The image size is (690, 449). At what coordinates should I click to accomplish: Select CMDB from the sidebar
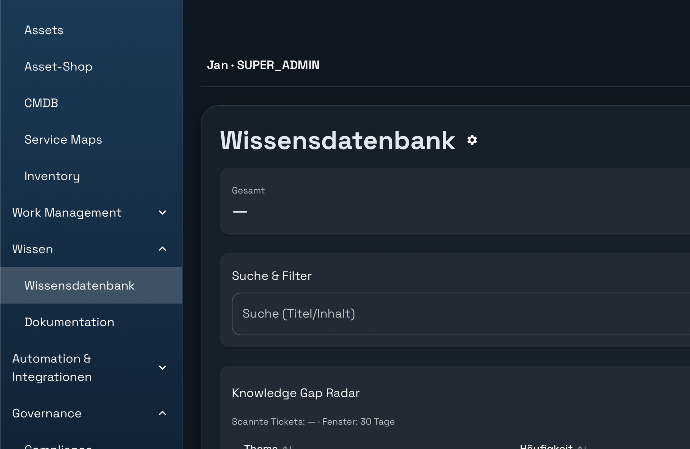(41, 103)
